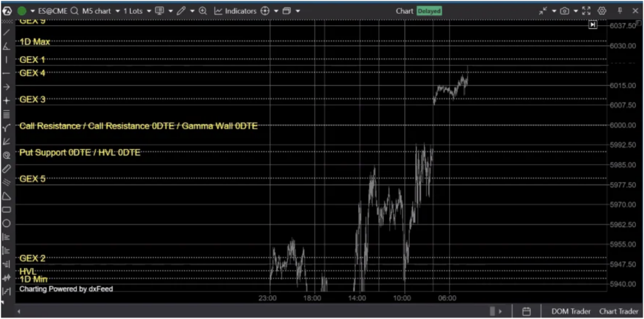Image resolution: width=644 pixels, height=319 pixels.
Task: Open chart settings with the gear icon
Action: [x=602, y=11]
